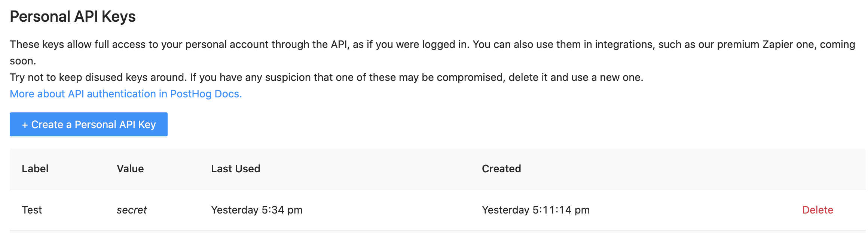The image size is (868, 233).
Task: Click the plus sign on the create button
Action: (25, 124)
